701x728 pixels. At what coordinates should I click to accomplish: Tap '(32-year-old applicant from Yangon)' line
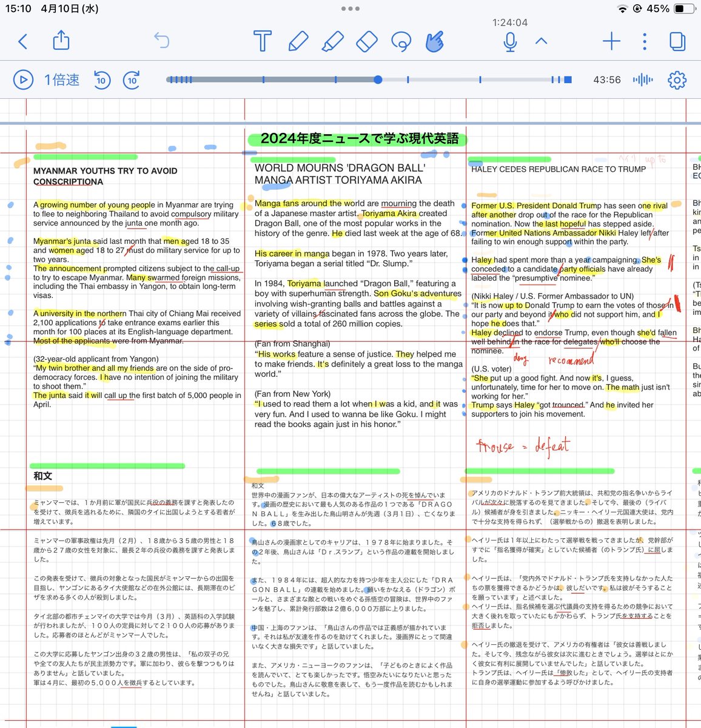(x=96, y=359)
